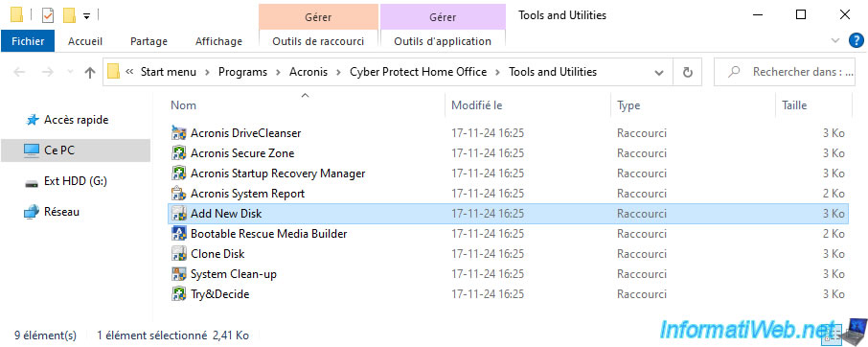The image size is (868, 347).
Task: Select the Acronis Startup Recovery Manager name
Action: point(278,173)
